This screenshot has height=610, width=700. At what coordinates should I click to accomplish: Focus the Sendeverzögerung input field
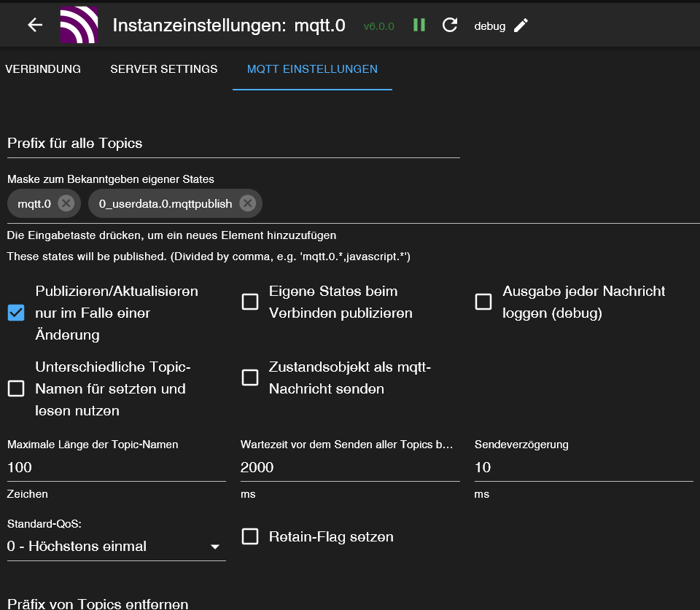pyautogui.click(x=583, y=468)
